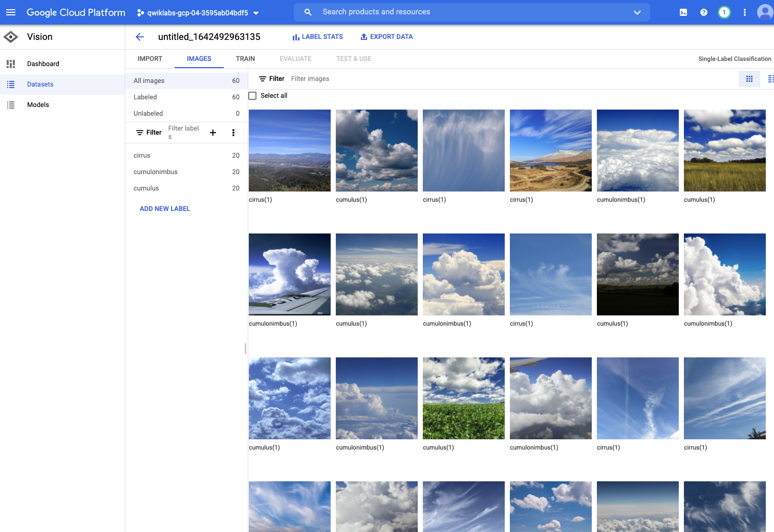Open label options three-dot menu
Screen dimensions: 774x532
click(233, 133)
